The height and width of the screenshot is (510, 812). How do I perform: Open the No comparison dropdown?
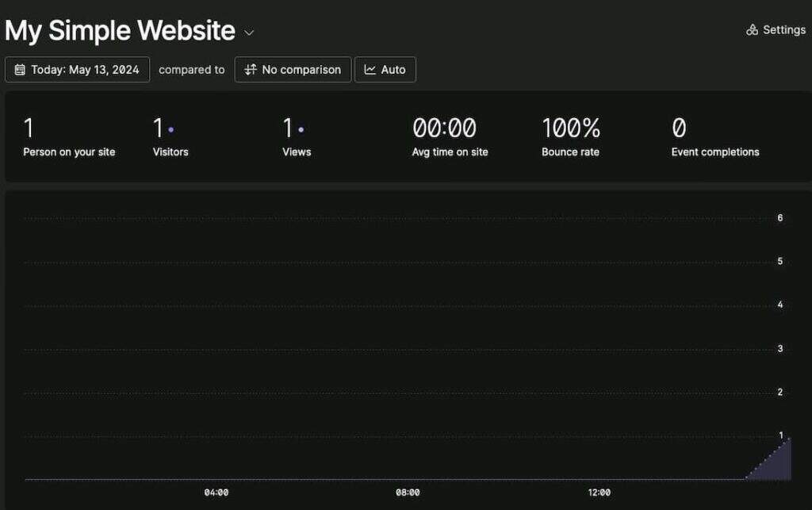pos(293,70)
